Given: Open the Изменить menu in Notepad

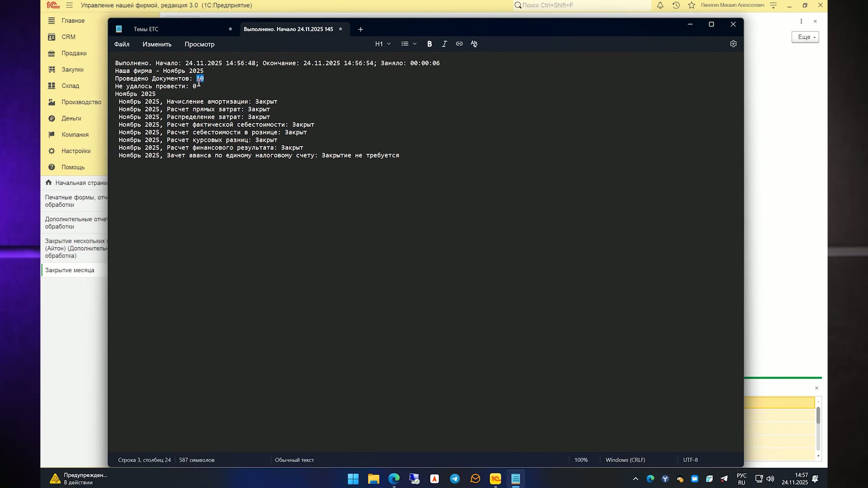Looking at the screenshot, I should (x=157, y=44).
